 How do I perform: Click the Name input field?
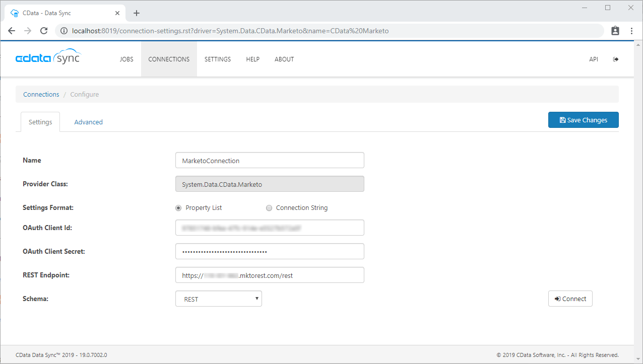270,161
